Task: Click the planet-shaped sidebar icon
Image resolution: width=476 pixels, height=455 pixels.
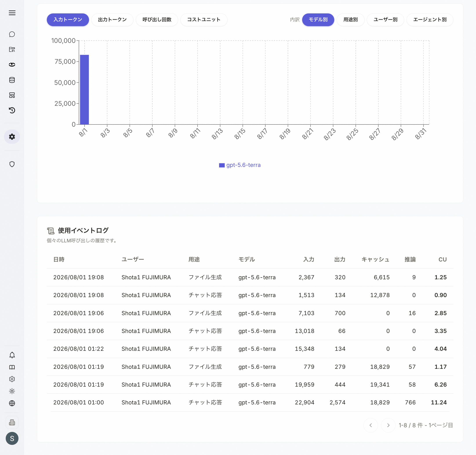Action: (12, 64)
